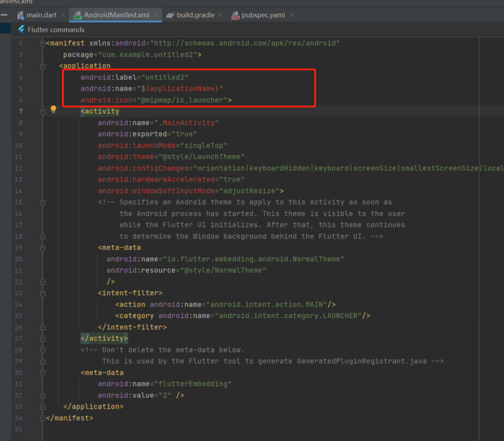Collapse the meta-data fold on line 30

43,373
